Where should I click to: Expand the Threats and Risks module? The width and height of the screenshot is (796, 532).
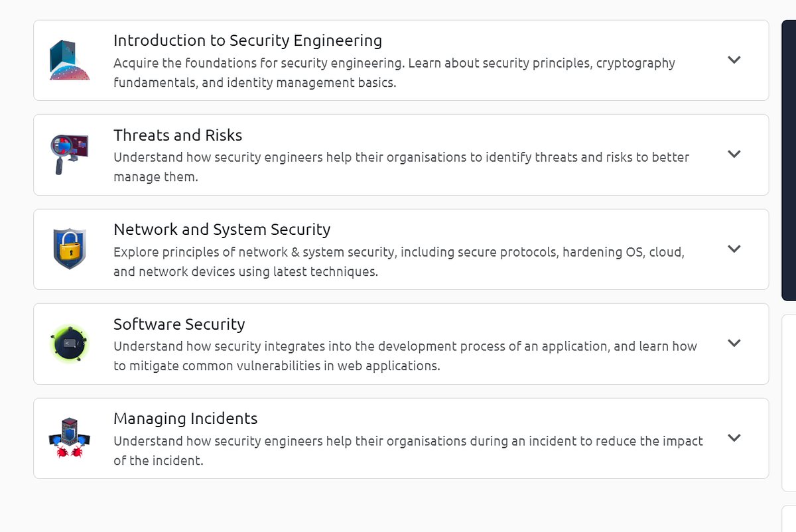click(x=734, y=154)
